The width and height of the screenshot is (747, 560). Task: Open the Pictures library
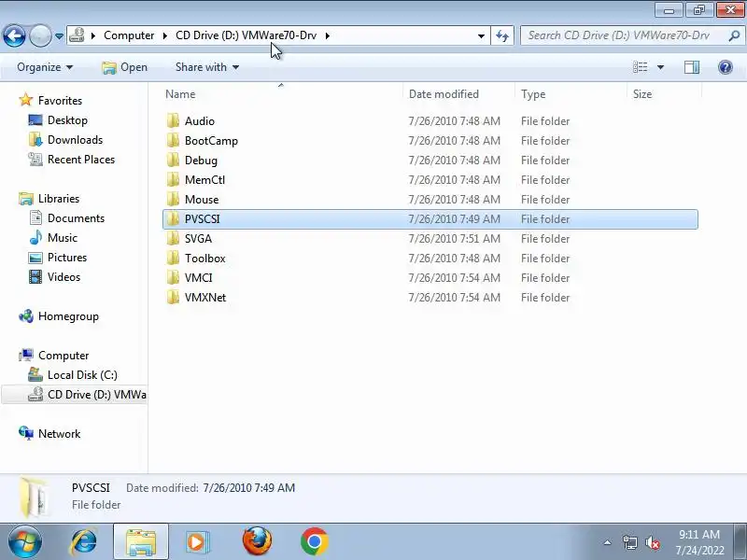(58, 258)
